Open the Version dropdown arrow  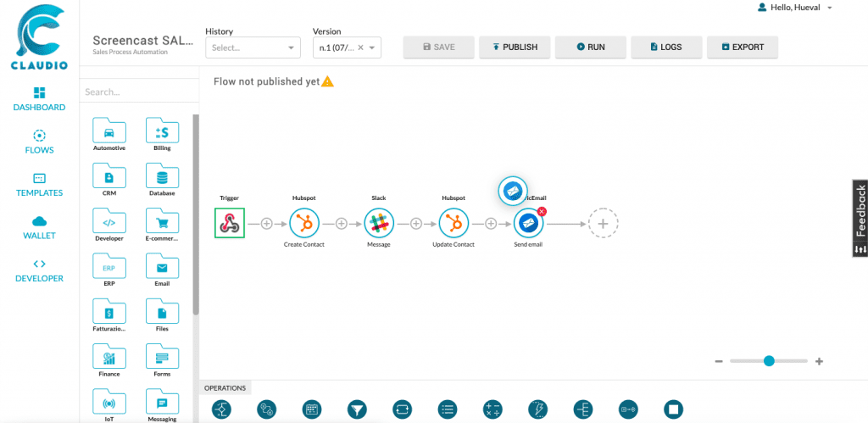point(373,47)
